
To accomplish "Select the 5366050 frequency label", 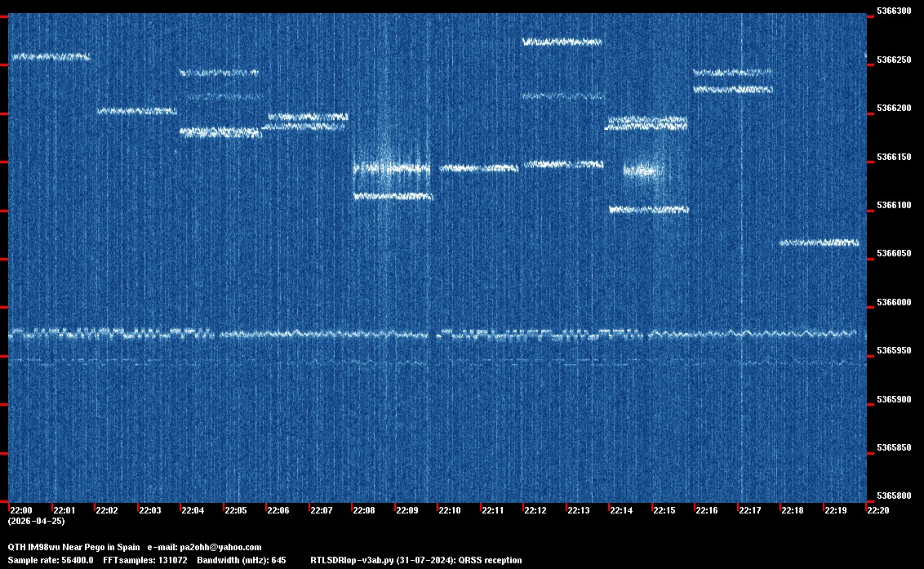I will click(x=894, y=254).
